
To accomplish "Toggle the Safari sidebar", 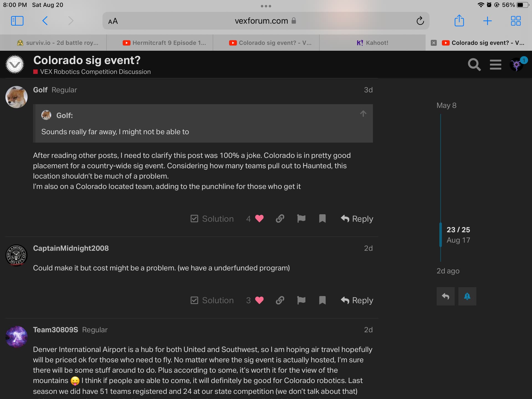I will click(17, 21).
